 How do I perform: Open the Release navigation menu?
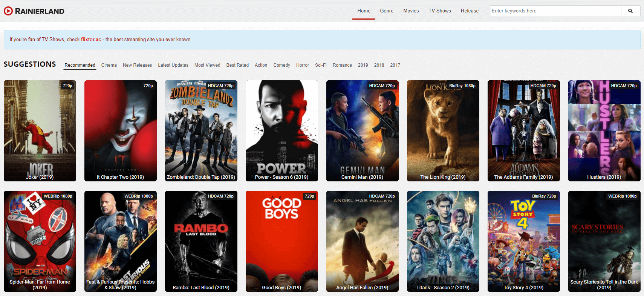click(x=470, y=11)
